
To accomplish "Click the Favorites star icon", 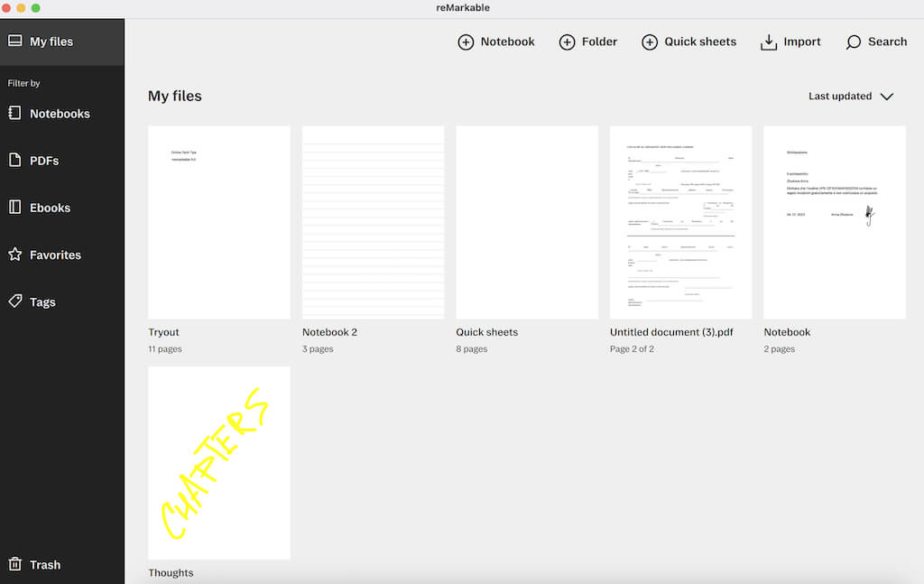I will pos(14,255).
